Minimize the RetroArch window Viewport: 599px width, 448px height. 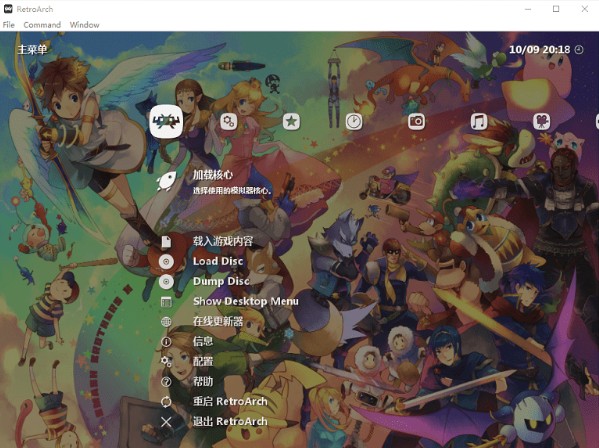point(528,9)
